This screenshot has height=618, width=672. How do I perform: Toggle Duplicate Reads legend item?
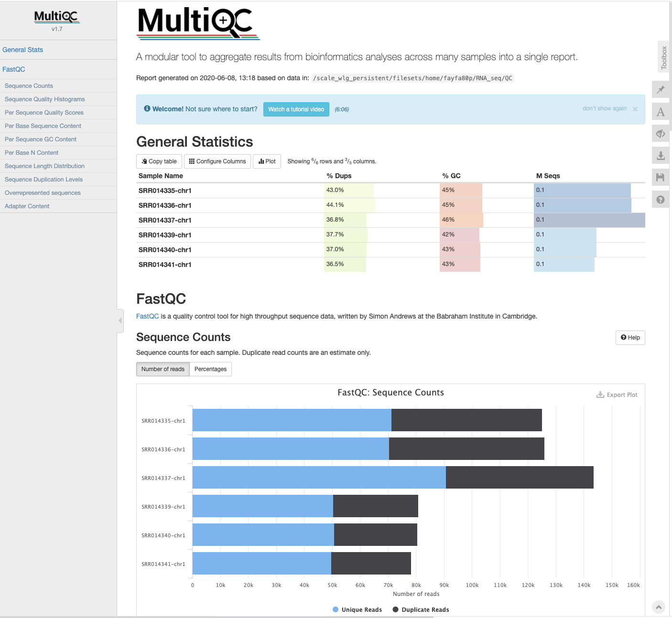[x=421, y=610]
